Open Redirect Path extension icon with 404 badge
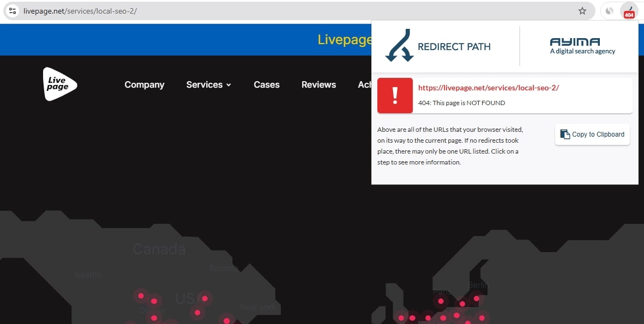Screen dimensions: 644x324 click(x=629, y=11)
